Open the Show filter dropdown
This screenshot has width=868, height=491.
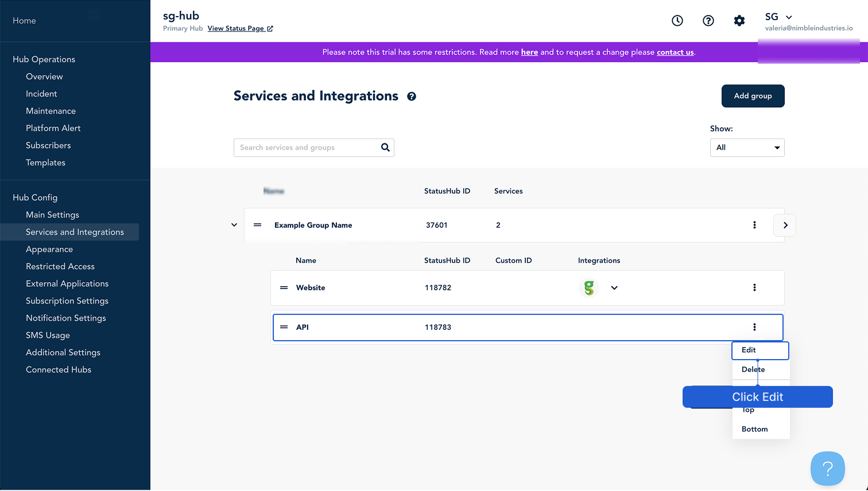point(747,147)
